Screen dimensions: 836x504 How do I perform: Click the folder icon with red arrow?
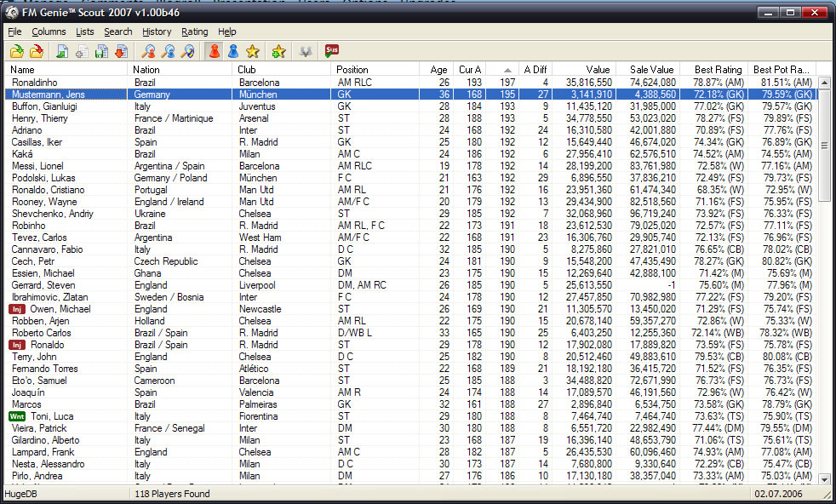pyautogui.click(x=36, y=52)
